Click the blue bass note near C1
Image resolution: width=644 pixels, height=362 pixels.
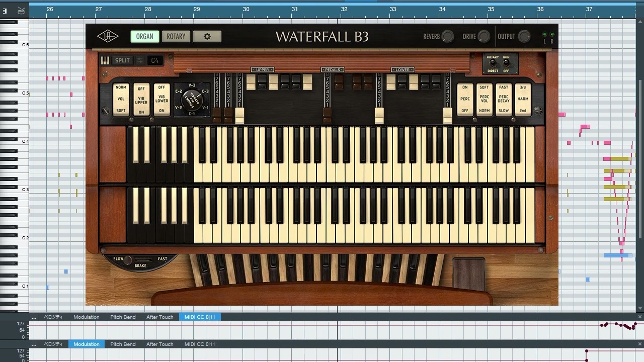click(48, 288)
